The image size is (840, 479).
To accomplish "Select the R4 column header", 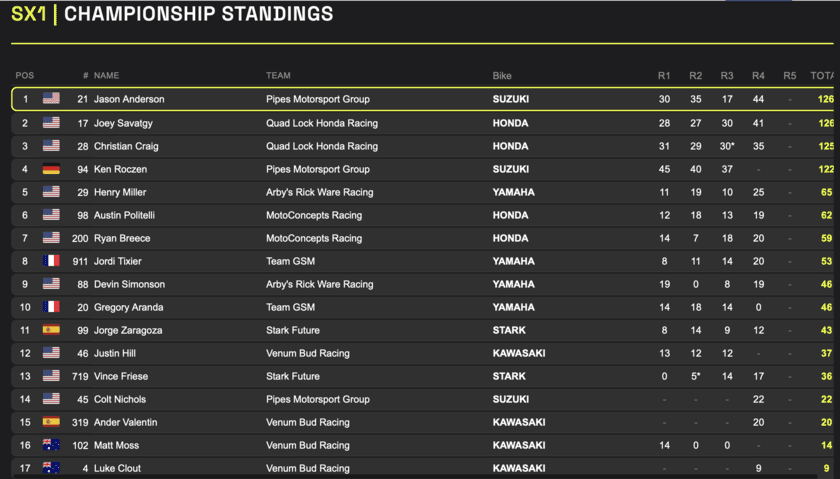I will pyautogui.click(x=758, y=76).
